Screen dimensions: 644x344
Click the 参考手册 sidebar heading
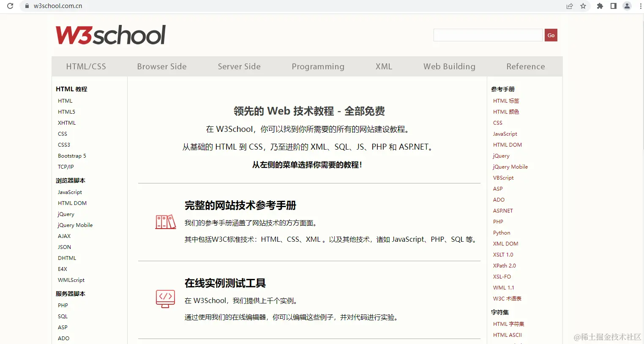pos(503,89)
